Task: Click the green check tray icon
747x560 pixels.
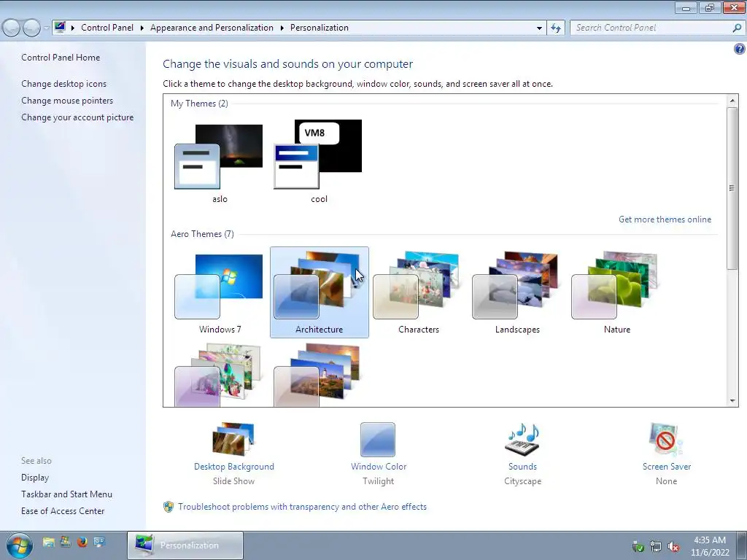Action: pyautogui.click(x=638, y=547)
